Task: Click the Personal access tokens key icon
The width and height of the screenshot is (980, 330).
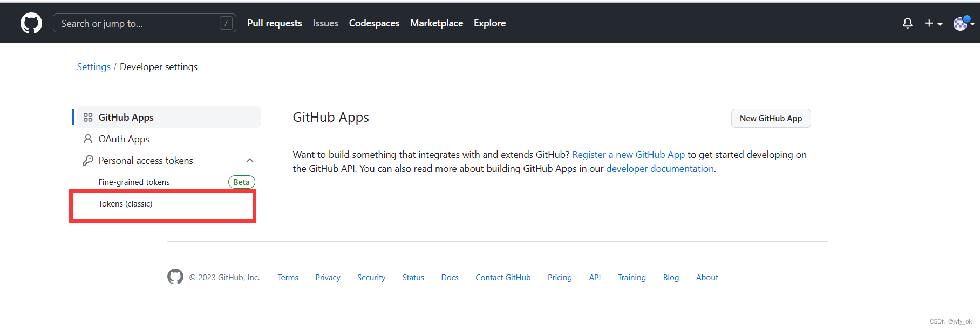Action: [88, 160]
